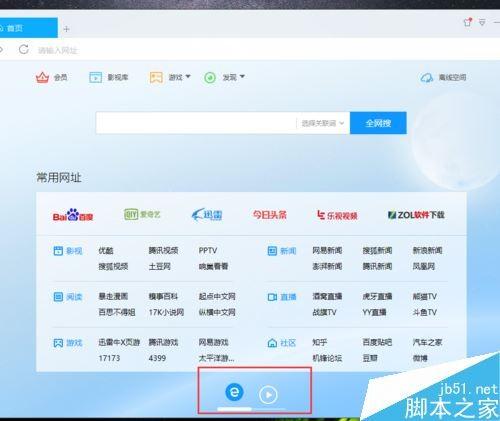Open 会员 crown icon

42,77
